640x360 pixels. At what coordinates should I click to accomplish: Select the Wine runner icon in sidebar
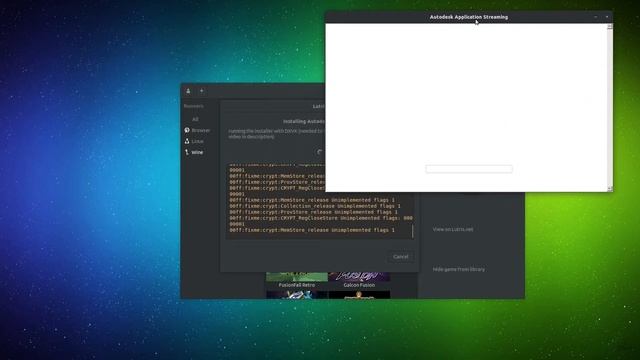click(187, 152)
